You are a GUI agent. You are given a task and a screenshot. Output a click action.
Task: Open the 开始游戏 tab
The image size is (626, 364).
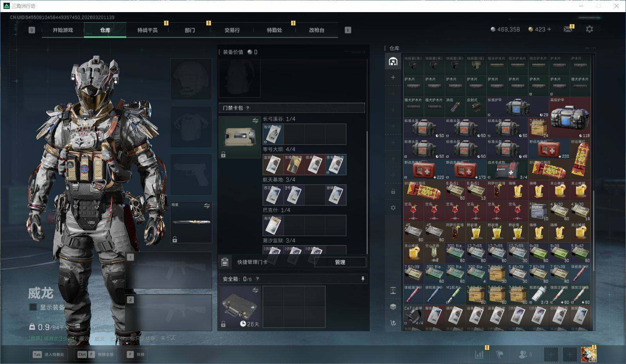tap(63, 30)
